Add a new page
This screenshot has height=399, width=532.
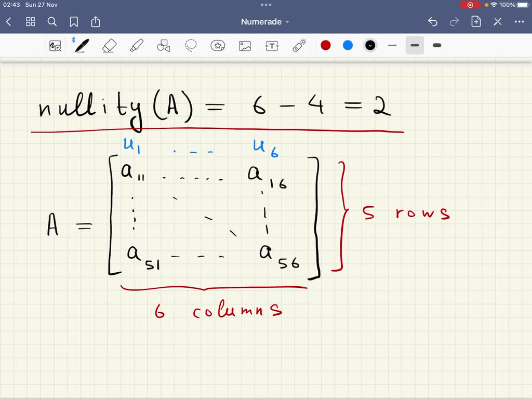click(x=476, y=22)
